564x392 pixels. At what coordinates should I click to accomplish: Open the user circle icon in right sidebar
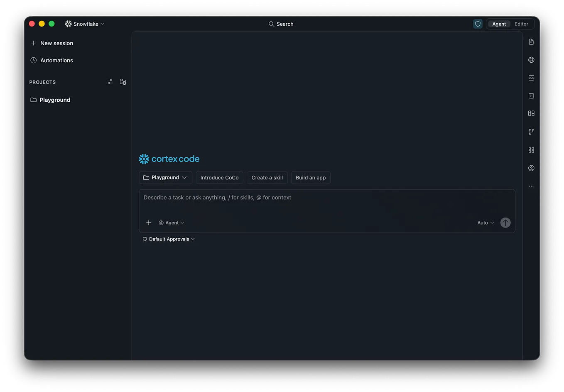531,168
